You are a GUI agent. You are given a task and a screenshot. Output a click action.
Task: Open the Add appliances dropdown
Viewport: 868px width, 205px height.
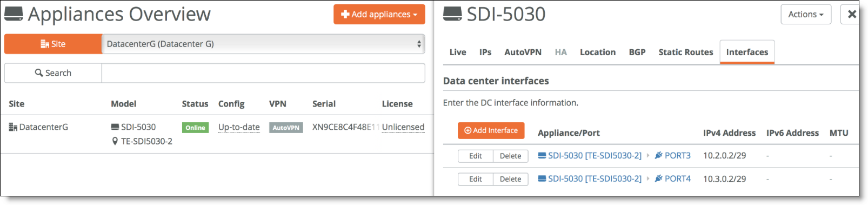coord(379,14)
